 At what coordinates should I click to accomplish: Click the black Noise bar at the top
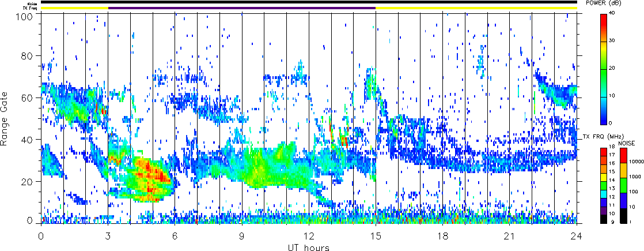309,2
